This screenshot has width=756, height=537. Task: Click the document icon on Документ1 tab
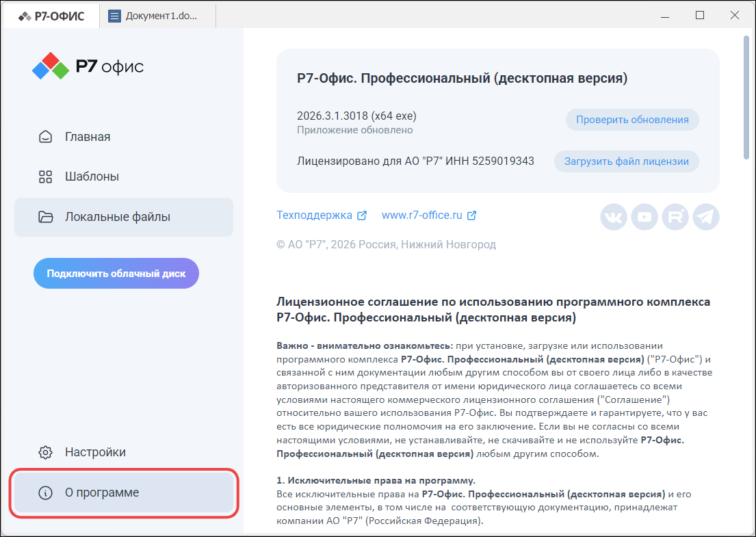[114, 16]
